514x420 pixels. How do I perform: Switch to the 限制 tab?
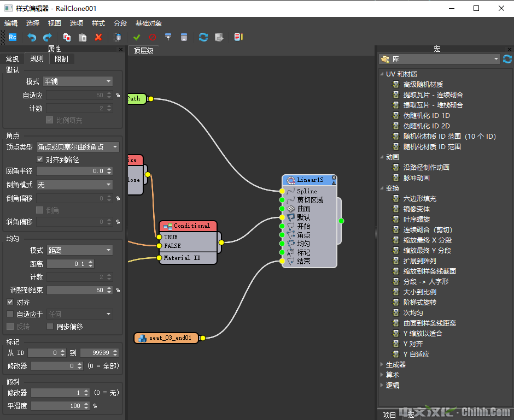[61, 59]
